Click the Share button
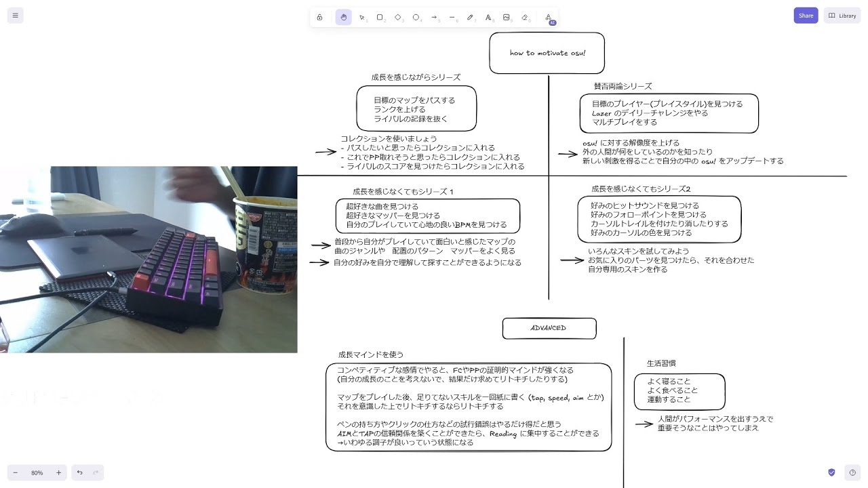868x488 pixels. click(x=806, y=15)
